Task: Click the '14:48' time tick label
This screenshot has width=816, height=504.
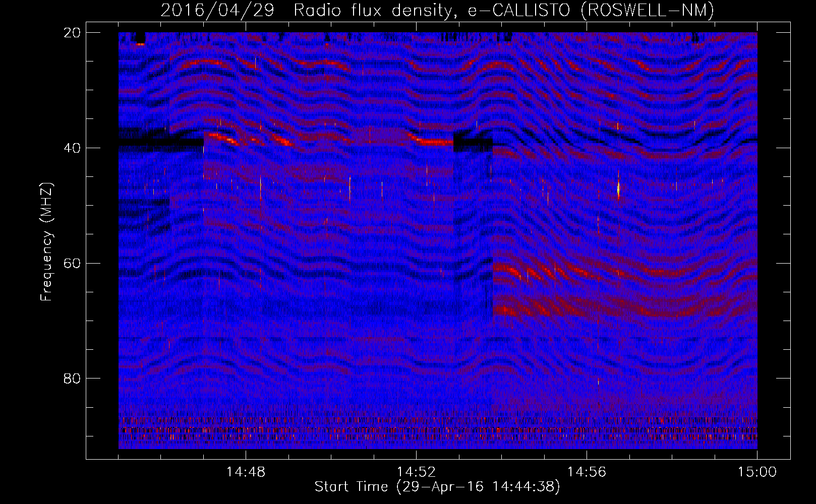Action: click(246, 472)
